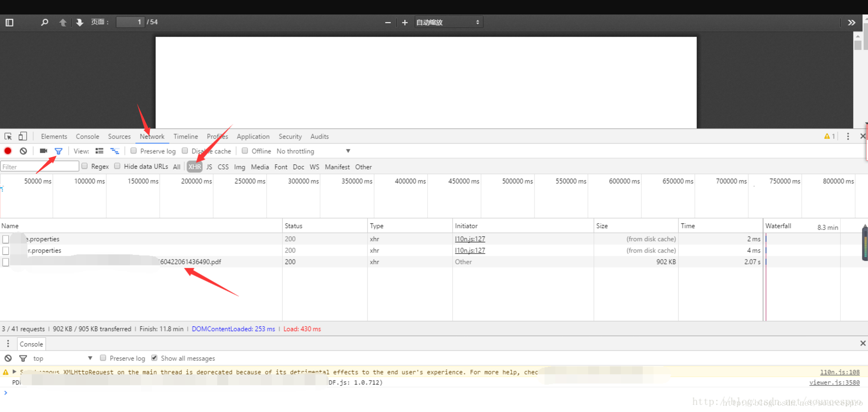Check the Hide data URLs option
Screen dimensions: 868x412
117,166
